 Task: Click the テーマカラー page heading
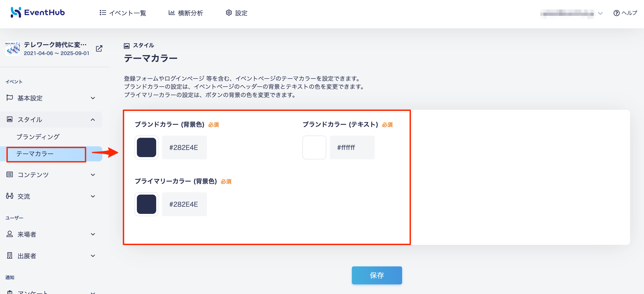[151, 58]
